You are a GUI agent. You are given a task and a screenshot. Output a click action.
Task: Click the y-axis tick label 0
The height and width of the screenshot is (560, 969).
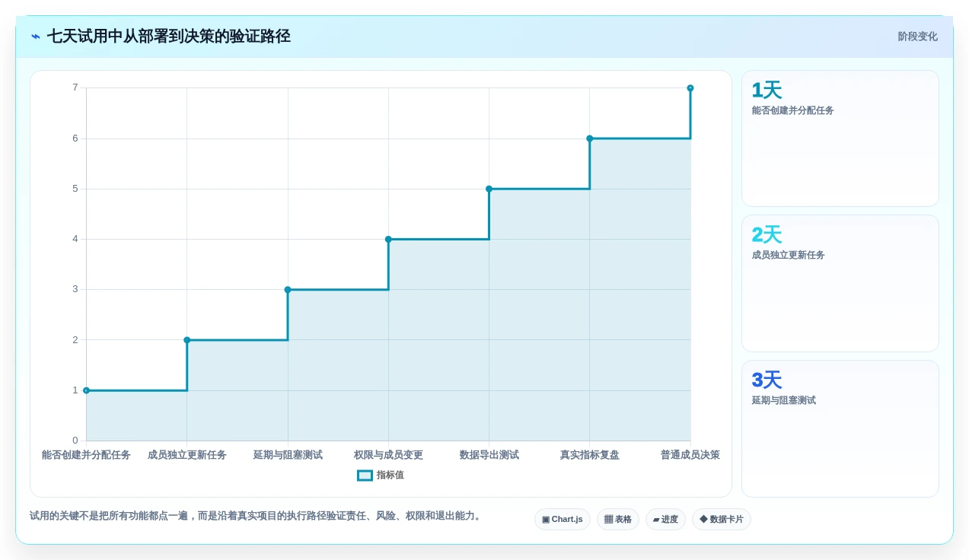point(75,441)
